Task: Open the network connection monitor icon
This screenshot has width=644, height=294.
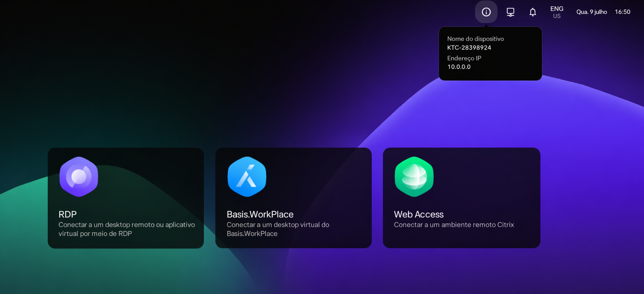Action: point(510,12)
